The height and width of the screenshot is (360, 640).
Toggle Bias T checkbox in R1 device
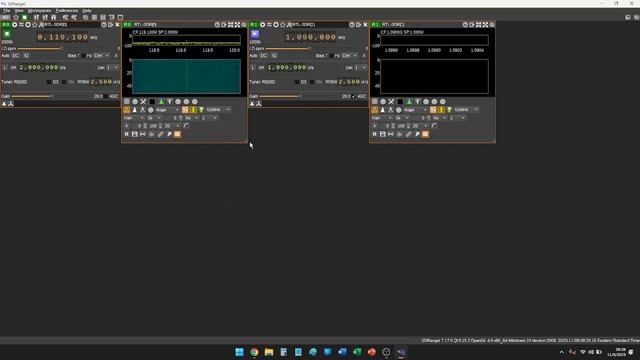(331, 56)
